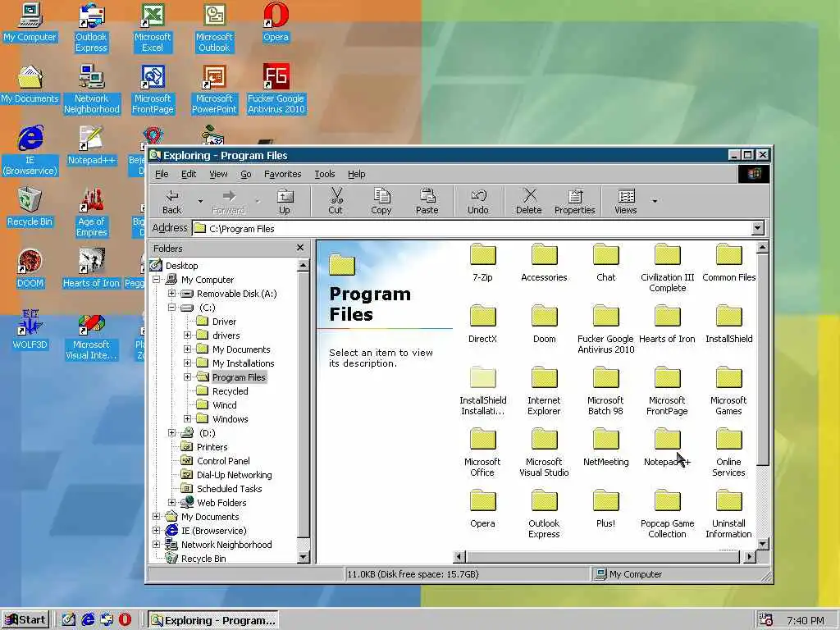
Task: Launch Opera from quick launch bar
Action: (x=125, y=620)
